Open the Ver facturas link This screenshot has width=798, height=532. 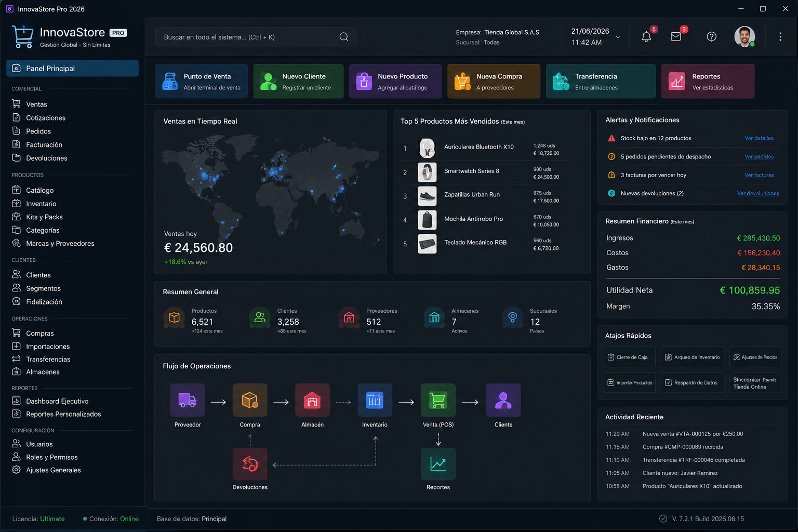(759, 175)
